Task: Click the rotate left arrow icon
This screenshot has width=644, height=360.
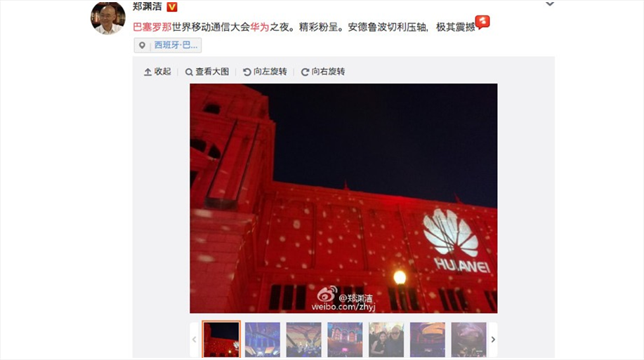Action: pos(247,72)
